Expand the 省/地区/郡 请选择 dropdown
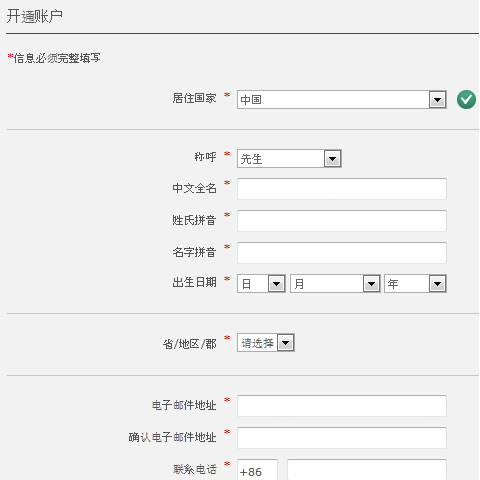The width and height of the screenshot is (480, 480). (x=266, y=343)
